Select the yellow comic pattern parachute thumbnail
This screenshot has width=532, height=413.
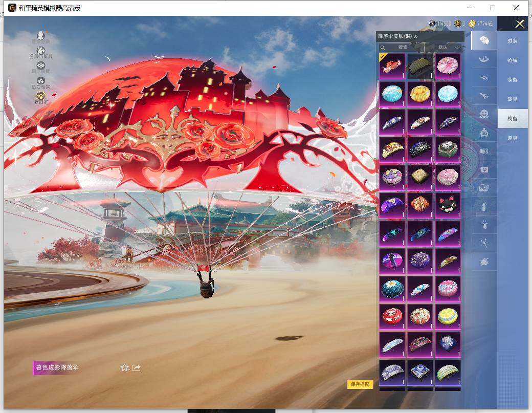click(392, 149)
